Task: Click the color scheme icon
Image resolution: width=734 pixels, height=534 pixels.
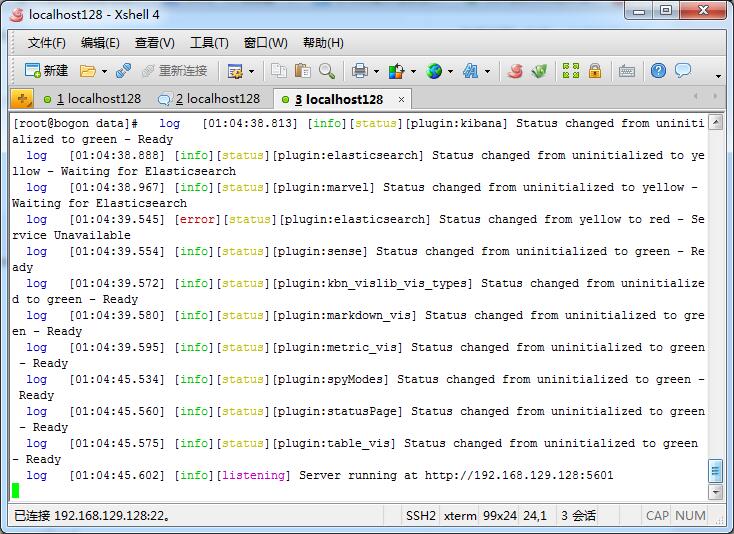Action: (x=396, y=71)
